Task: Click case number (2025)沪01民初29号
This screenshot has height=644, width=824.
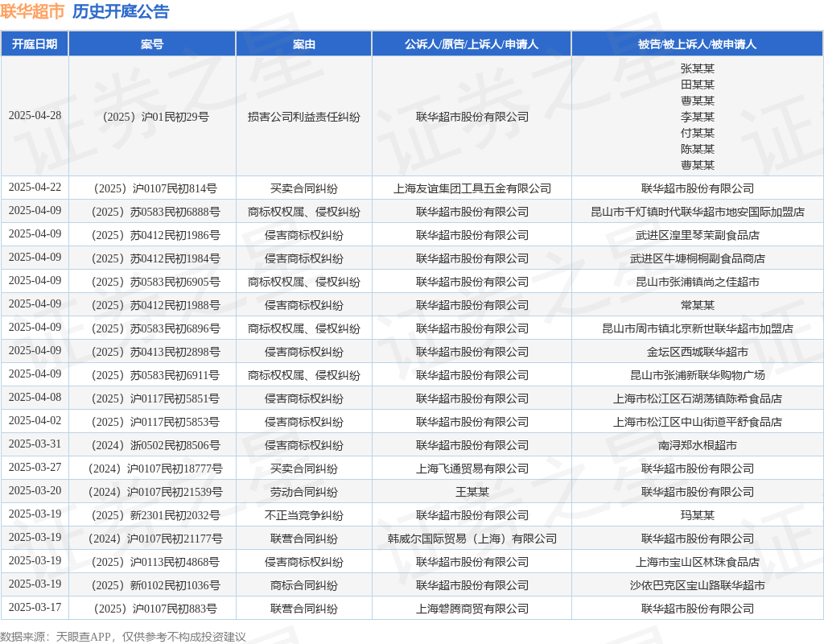Action: 152,117
